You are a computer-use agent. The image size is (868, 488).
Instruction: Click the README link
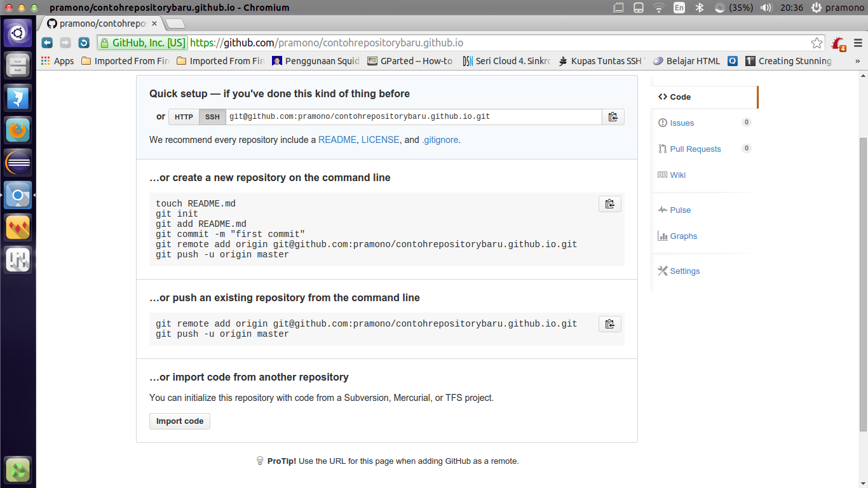[337, 140]
